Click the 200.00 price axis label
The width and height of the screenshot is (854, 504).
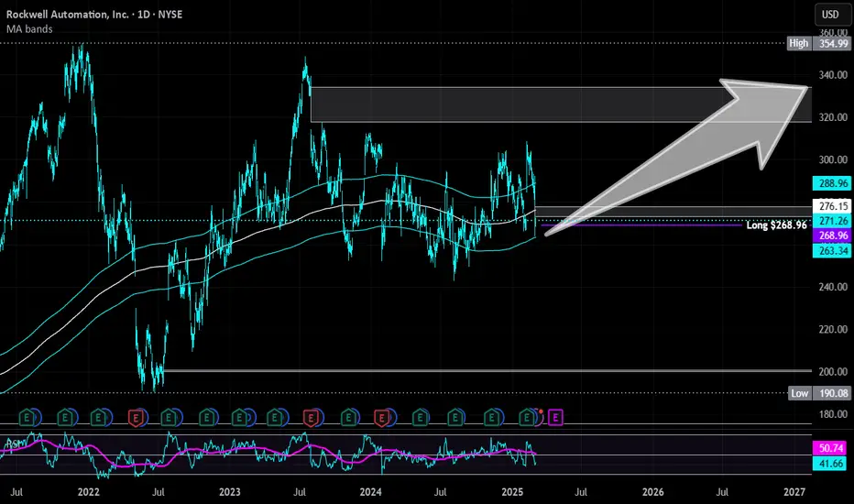(833, 372)
